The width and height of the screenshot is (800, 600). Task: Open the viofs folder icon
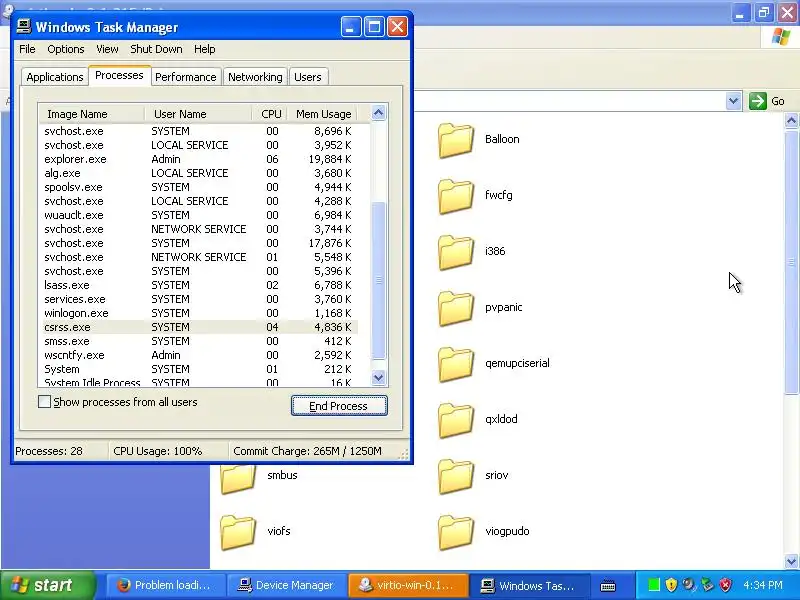tap(238, 532)
